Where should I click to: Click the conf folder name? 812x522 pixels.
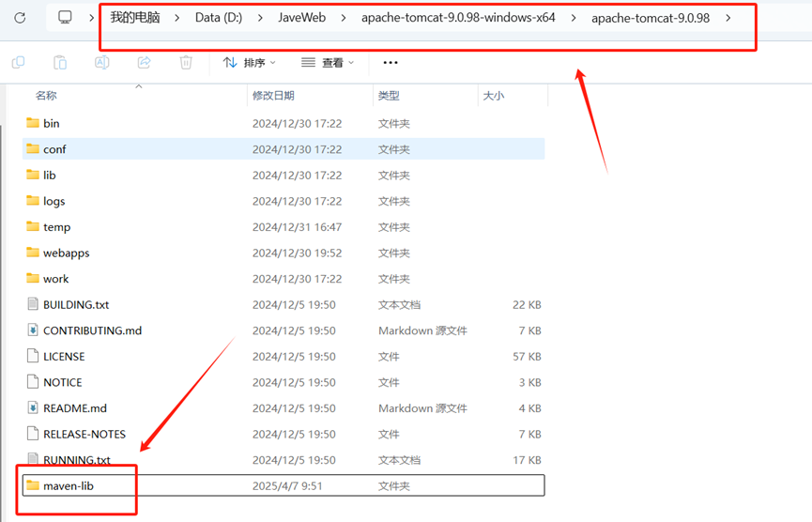tap(54, 149)
